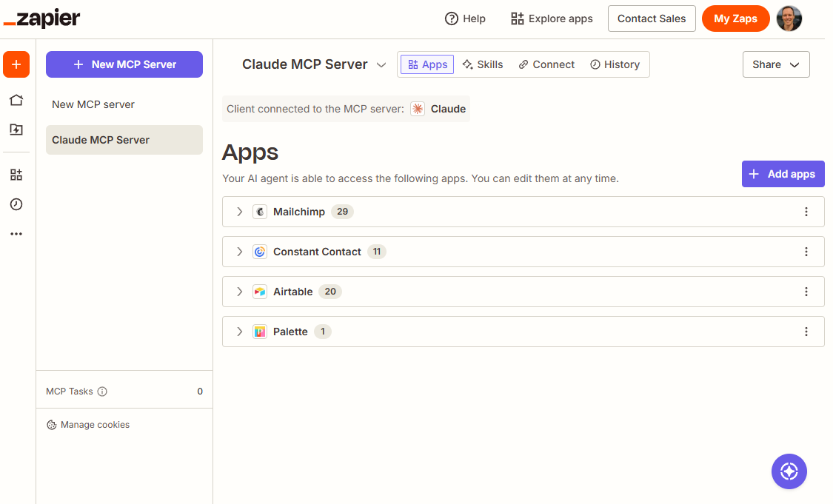Open the apps grid icon in sidebar
This screenshot has width=833, height=504.
[x=16, y=175]
